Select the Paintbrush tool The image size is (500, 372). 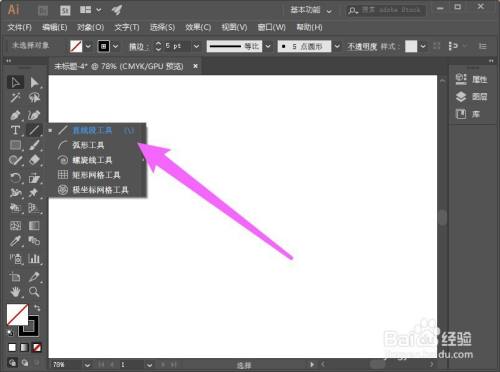click(x=34, y=145)
